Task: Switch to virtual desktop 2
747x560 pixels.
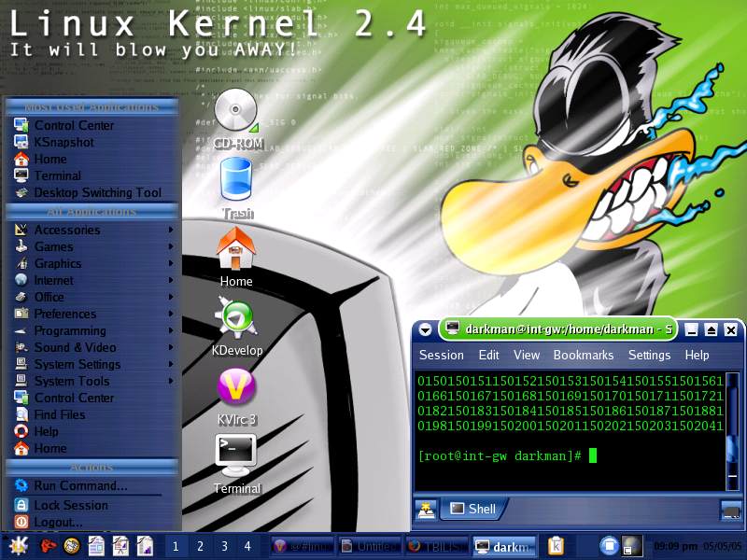Action: (200, 546)
